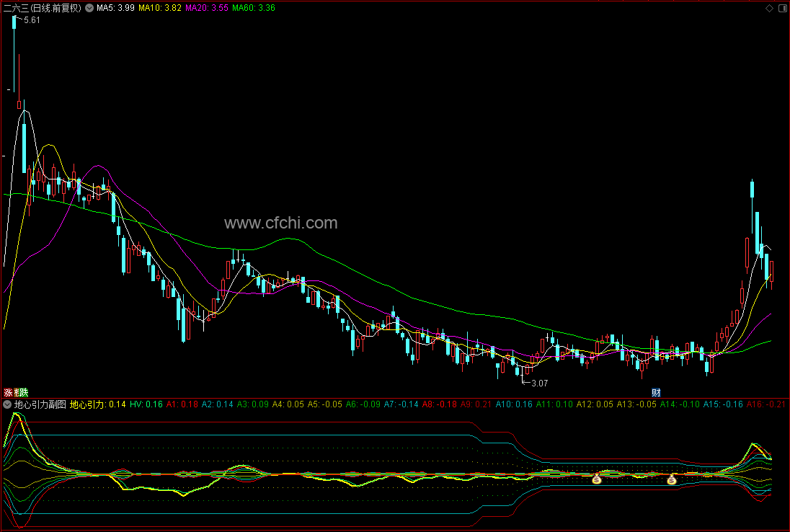Click the small orange badge between 涨 and 跌
Viewport: 790px width, 532px height.
click(x=16, y=392)
